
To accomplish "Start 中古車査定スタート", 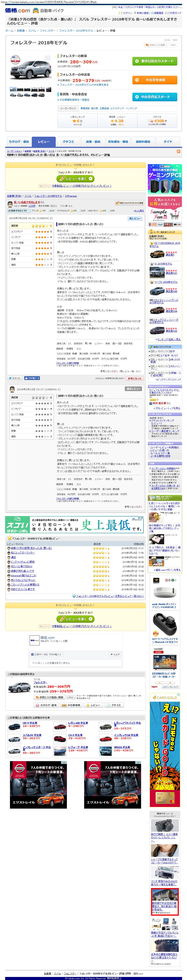I will coord(154,97).
